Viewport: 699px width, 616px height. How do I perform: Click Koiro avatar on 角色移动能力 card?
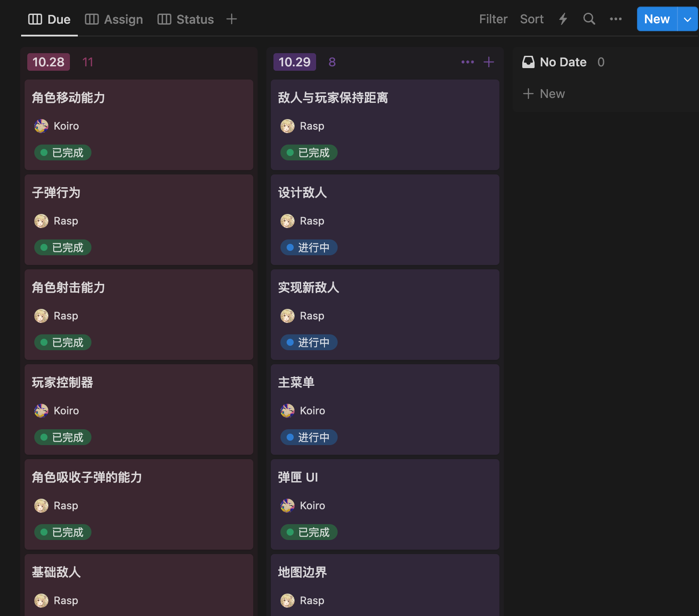pos(41,126)
